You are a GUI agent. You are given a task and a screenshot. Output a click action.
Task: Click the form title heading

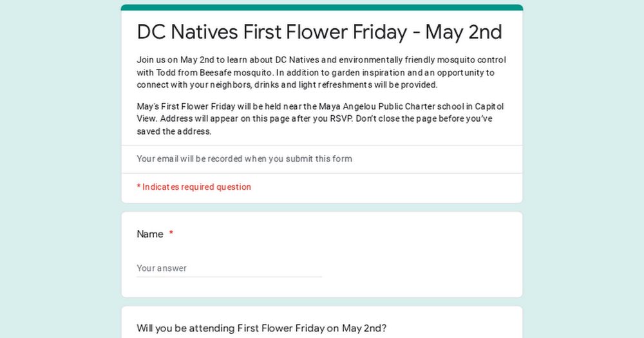coord(319,32)
